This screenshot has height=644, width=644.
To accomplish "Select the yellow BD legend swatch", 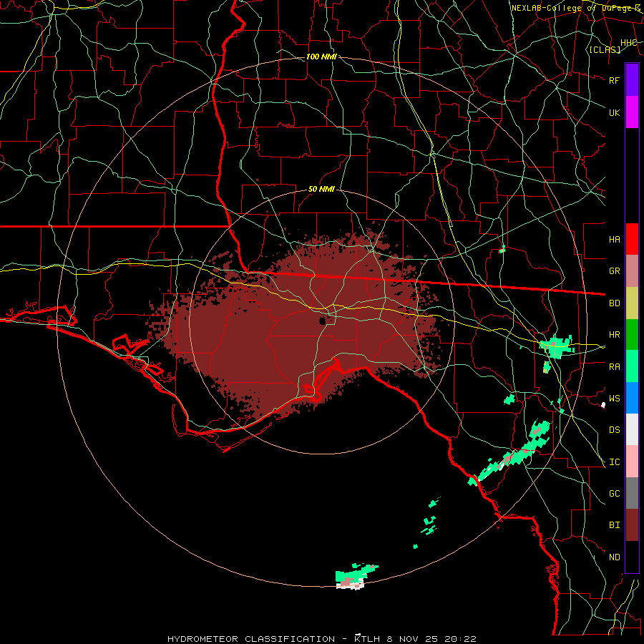I will click(x=632, y=303).
